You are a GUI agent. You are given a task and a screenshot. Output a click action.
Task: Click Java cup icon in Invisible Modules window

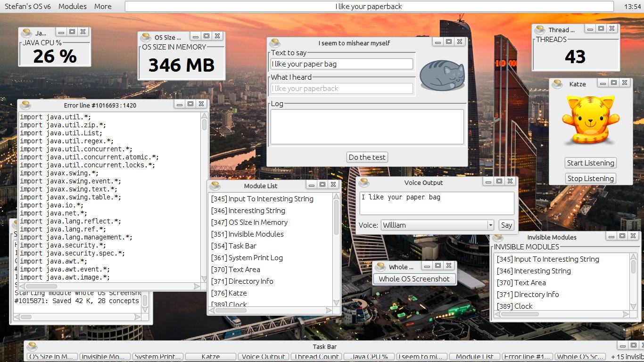[x=497, y=238]
